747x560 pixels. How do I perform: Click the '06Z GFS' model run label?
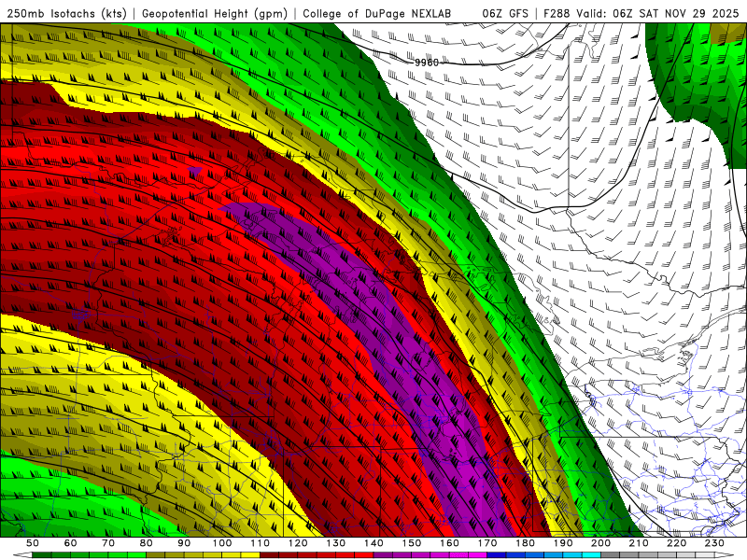505,13
